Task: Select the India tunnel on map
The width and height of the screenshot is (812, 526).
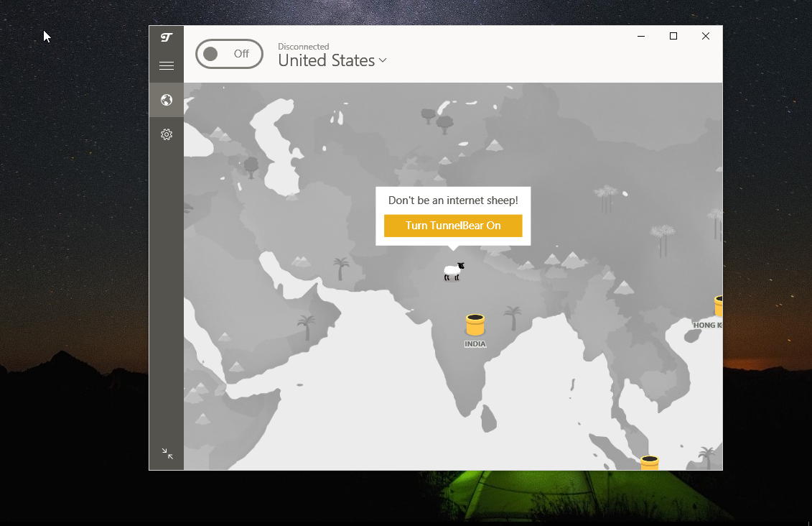Action: (x=475, y=324)
